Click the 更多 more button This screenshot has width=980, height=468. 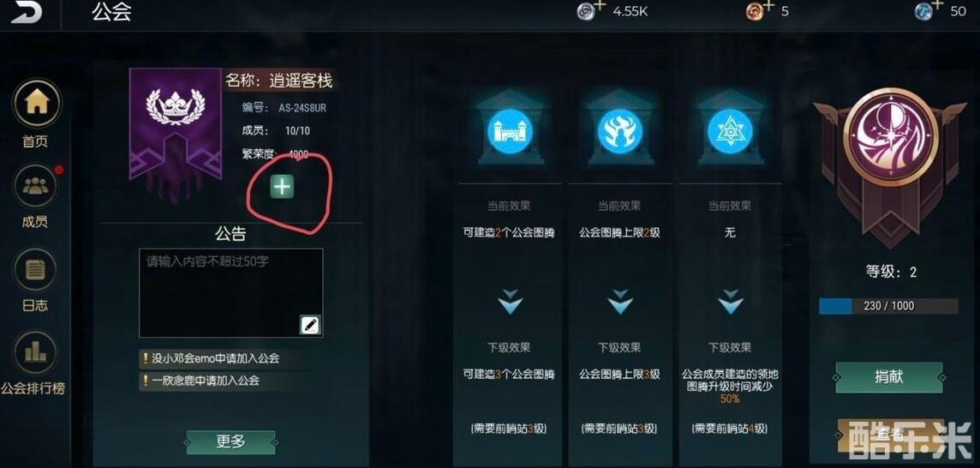click(x=230, y=441)
